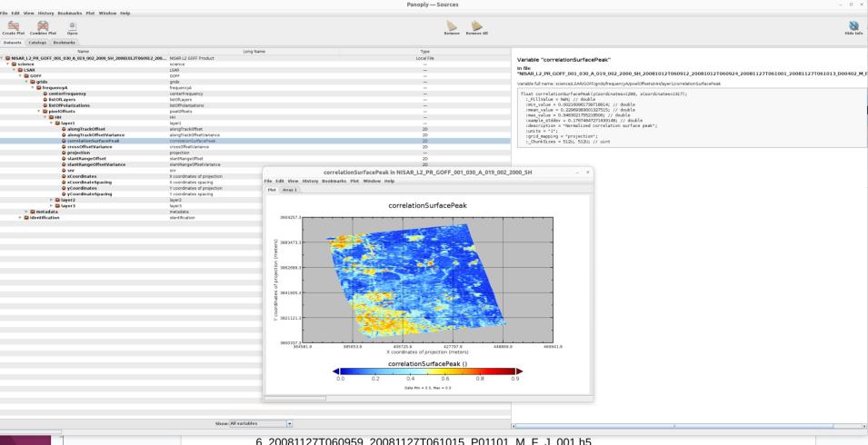
Task: Click the Create Plot toolbar icon
Action: click(x=14, y=25)
